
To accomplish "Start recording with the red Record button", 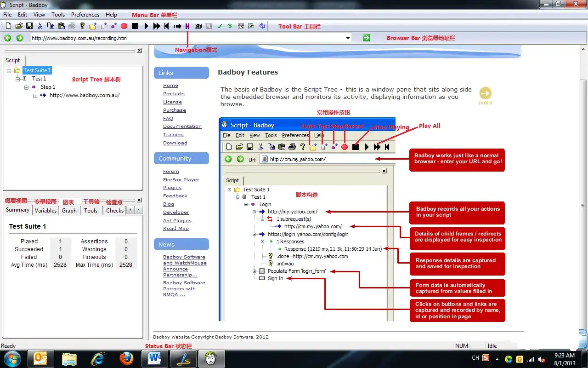I will (x=124, y=26).
